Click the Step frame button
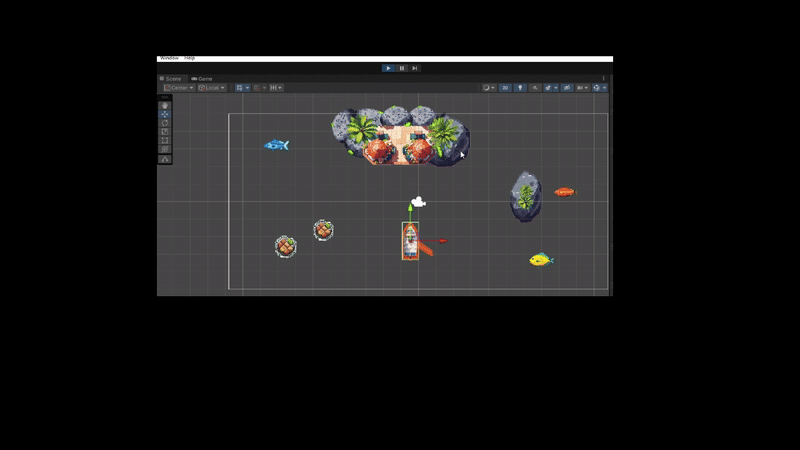The height and width of the screenshot is (450, 800). (414, 68)
